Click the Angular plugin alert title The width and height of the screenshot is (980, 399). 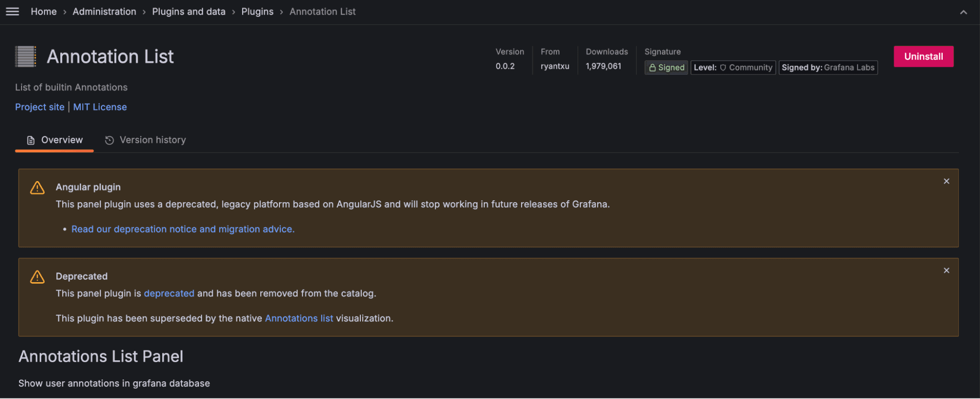(88, 187)
